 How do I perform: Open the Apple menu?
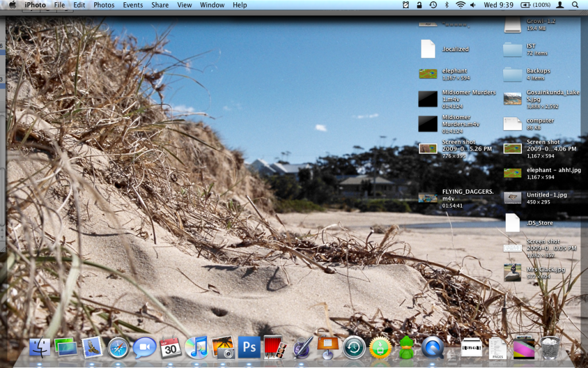[x=13, y=5]
